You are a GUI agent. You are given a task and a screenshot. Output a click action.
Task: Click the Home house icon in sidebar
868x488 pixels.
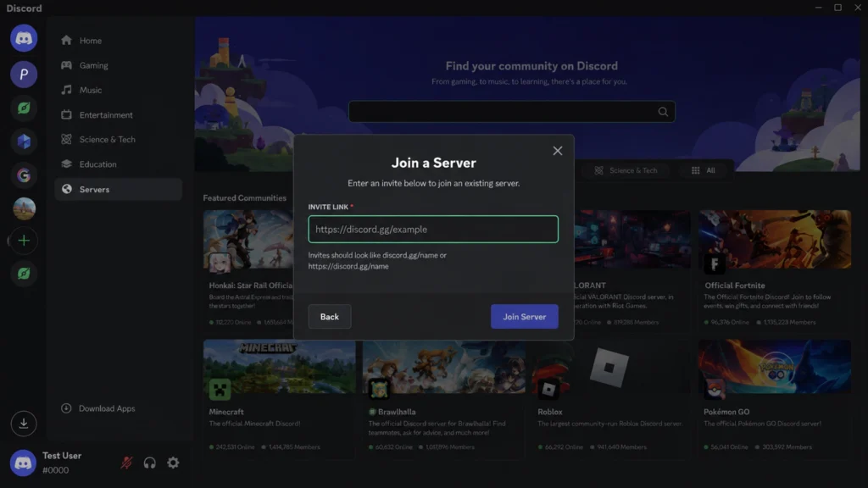click(x=66, y=40)
